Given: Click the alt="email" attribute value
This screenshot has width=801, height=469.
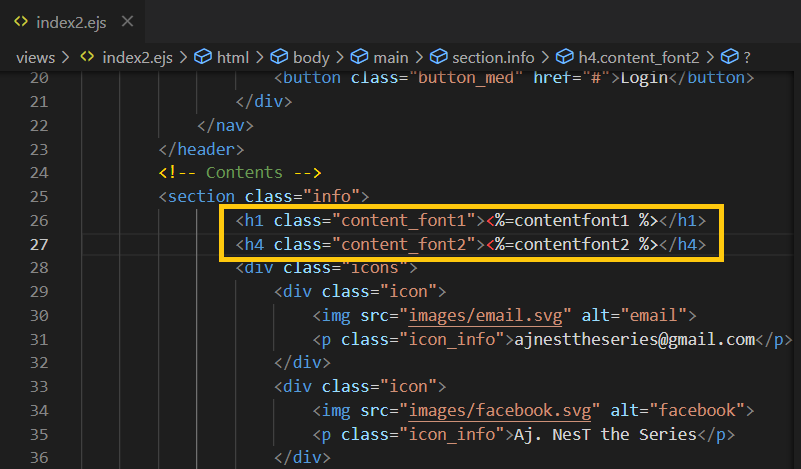Looking at the screenshot, I should pyautogui.click(x=654, y=316).
